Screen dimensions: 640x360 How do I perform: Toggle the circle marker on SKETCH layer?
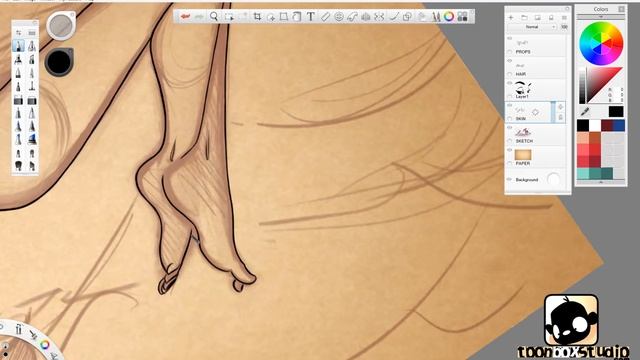[509, 141]
